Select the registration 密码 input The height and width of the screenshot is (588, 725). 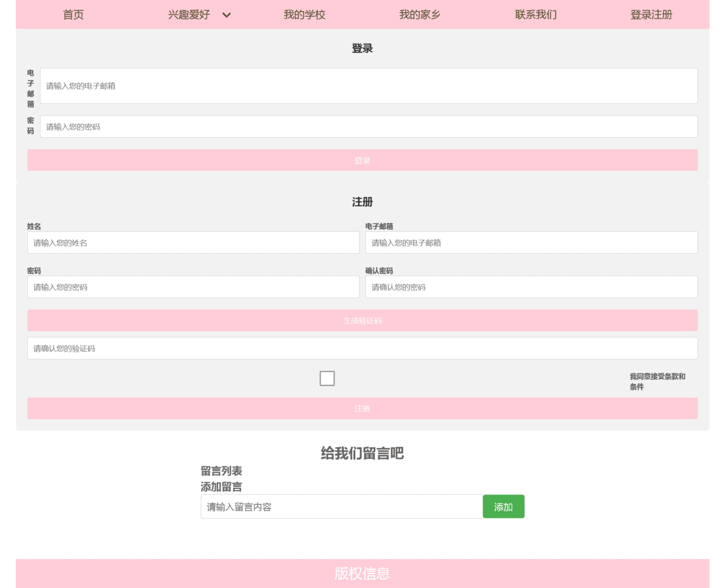pos(193,287)
